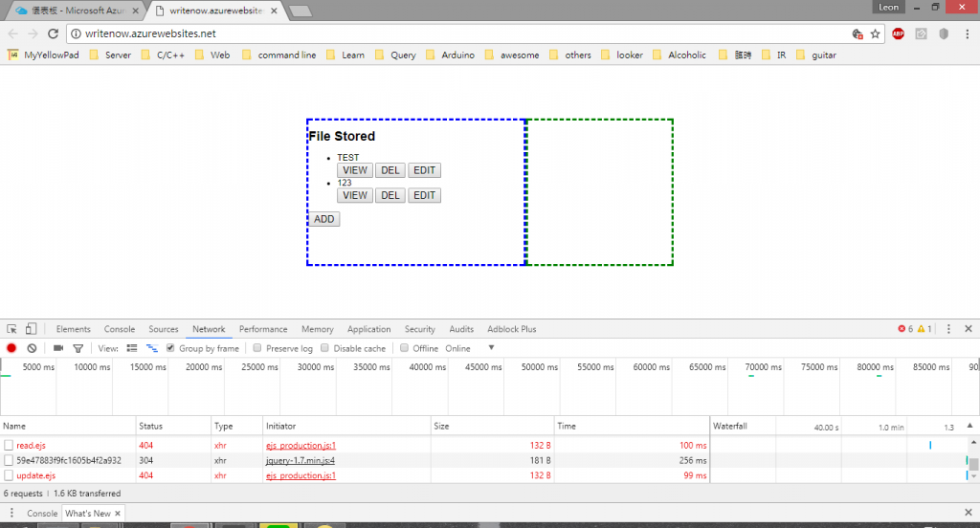Toggle the network filter funnel icon
Viewport: 980px width, 528px height.
pyautogui.click(x=78, y=348)
